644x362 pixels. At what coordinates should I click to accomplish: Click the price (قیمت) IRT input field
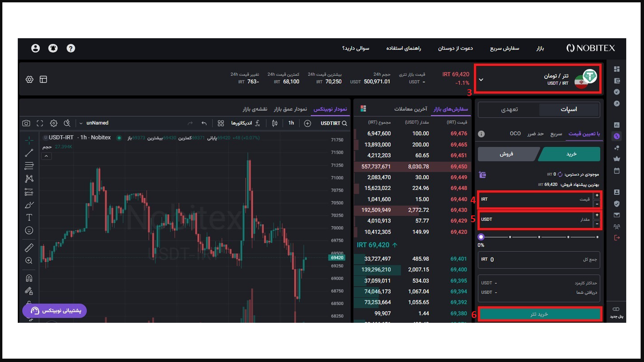coord(536,200)
